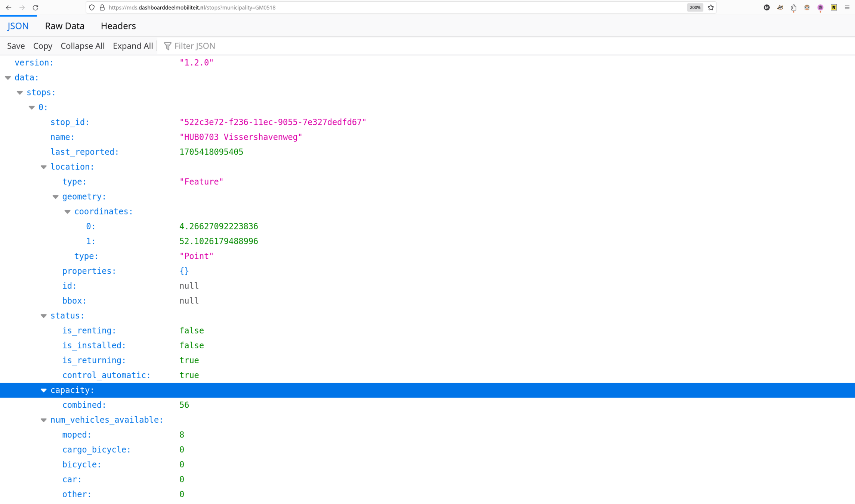855x504 pixels.
Task: Switch to the Headers tab
Action: click(x=118, y=26)
